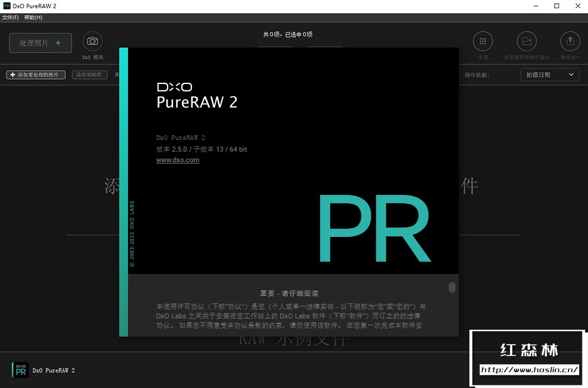Click the license agreement scrollbar thumb
The image size is (588, 388).
pos(452,287)
